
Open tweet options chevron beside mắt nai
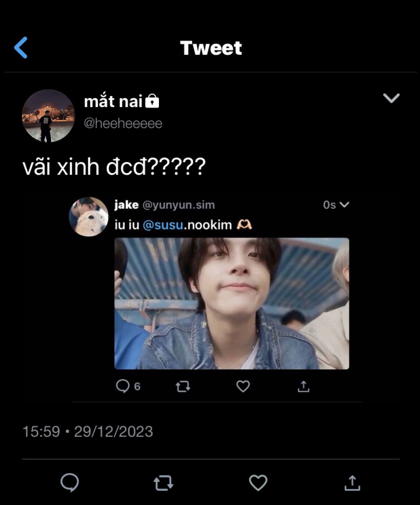coord(391,98)
